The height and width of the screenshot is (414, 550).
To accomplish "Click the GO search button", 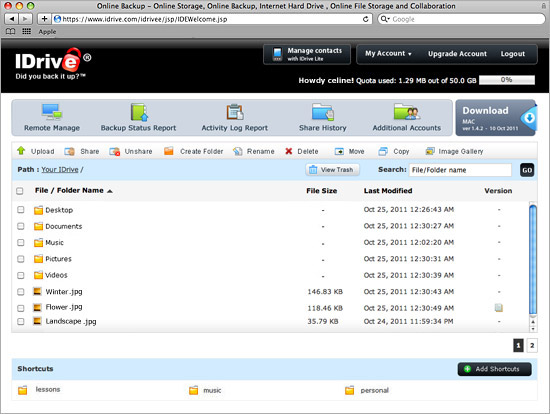I will click(x=527, y=170).
